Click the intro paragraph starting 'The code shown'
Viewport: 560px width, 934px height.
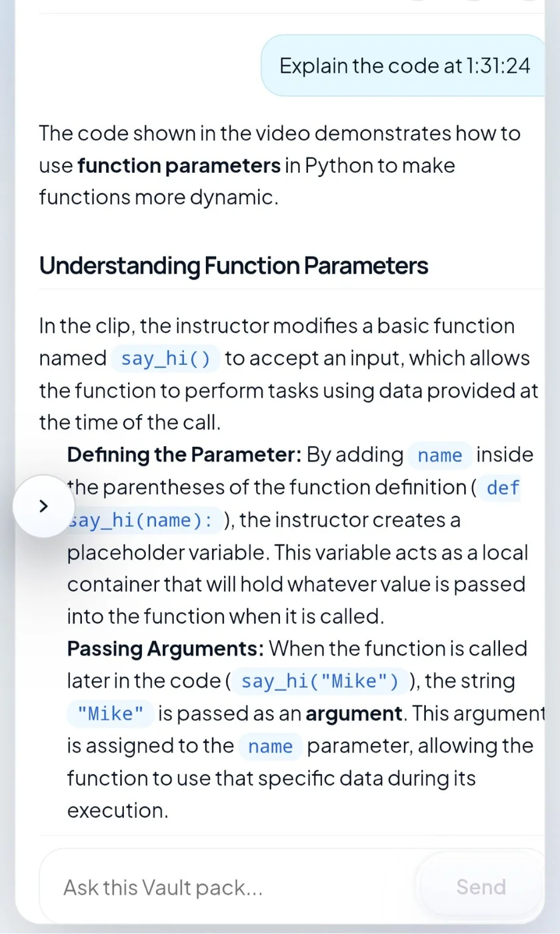(280, 165)
